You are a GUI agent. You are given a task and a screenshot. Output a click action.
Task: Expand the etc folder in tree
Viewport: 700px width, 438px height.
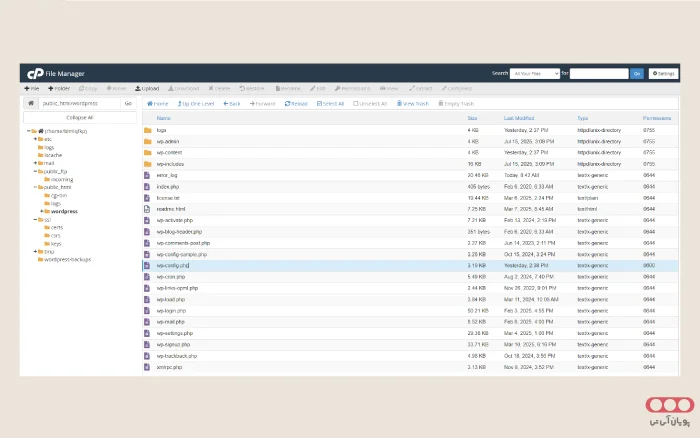[x=35, y=139]
